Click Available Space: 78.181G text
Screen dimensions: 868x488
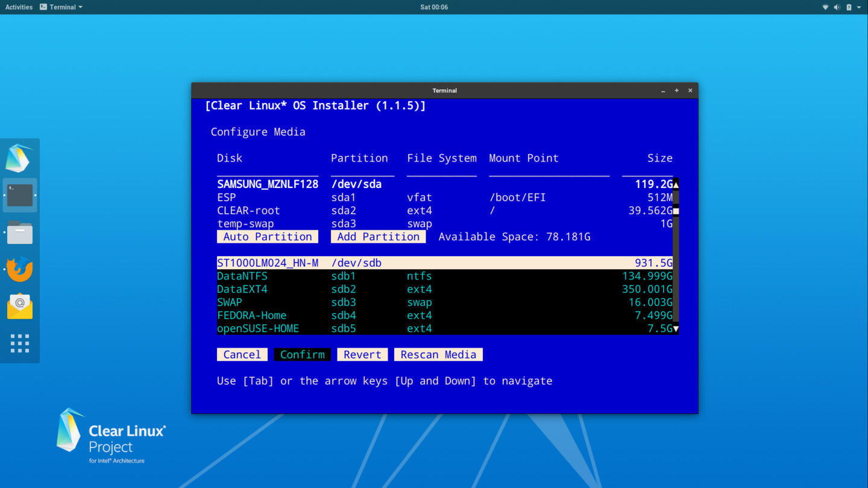click(x=514, y=237)
